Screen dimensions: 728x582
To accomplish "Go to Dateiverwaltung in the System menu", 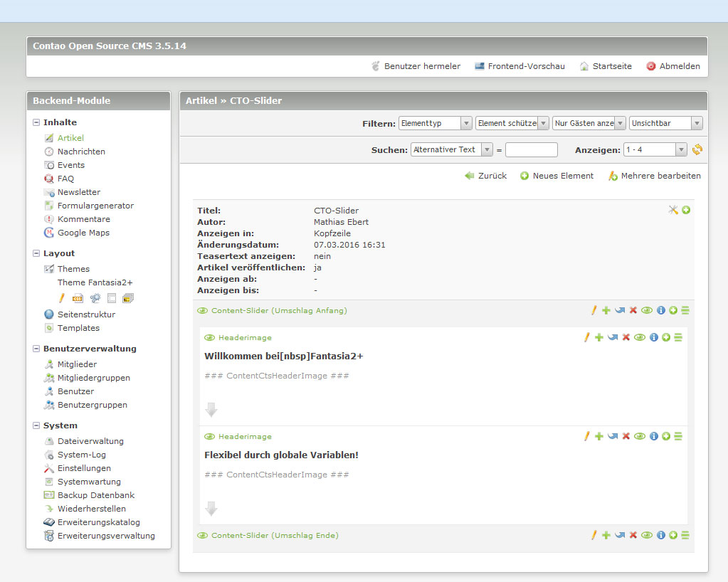I will point(90,441).
